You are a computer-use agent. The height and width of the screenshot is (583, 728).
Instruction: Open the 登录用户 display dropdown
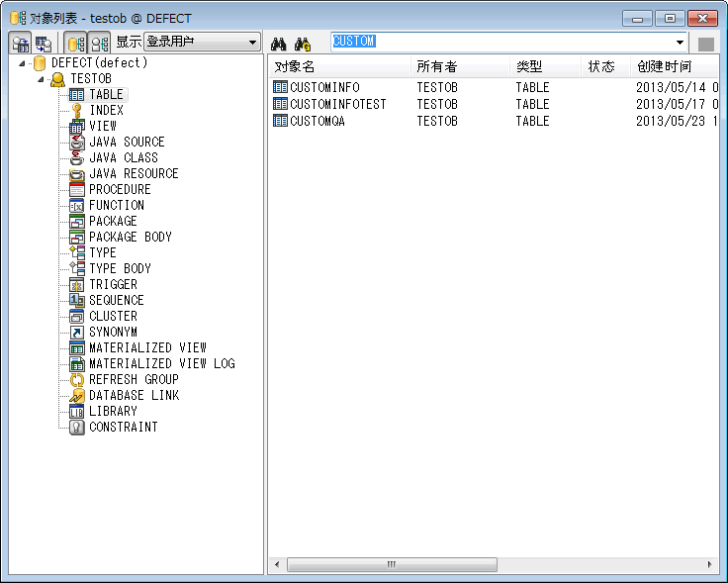(x=202, y=42)
